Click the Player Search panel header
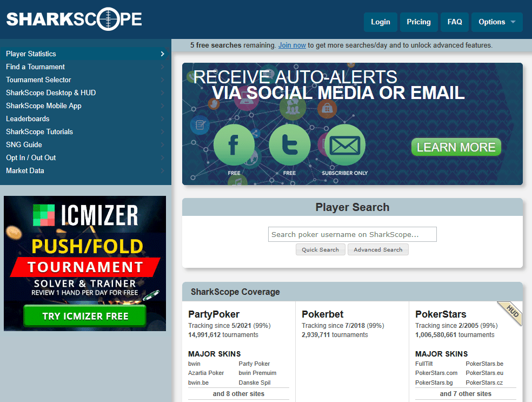This screenshot has width=532, height=402. 352,207
